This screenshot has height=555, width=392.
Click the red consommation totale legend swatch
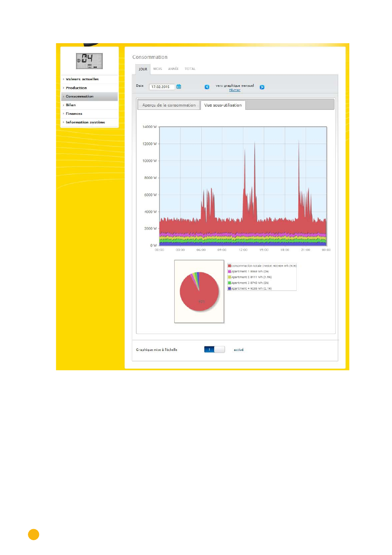click(229, 266)
